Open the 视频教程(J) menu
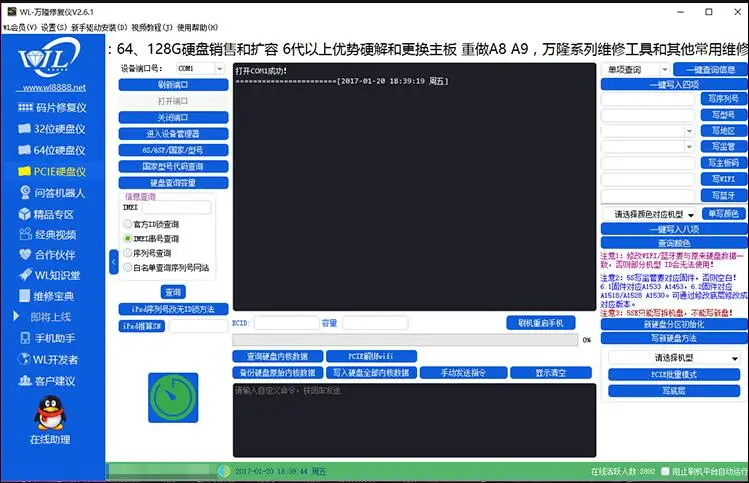Viewport: 749px width, 483px height. (151, 27)
